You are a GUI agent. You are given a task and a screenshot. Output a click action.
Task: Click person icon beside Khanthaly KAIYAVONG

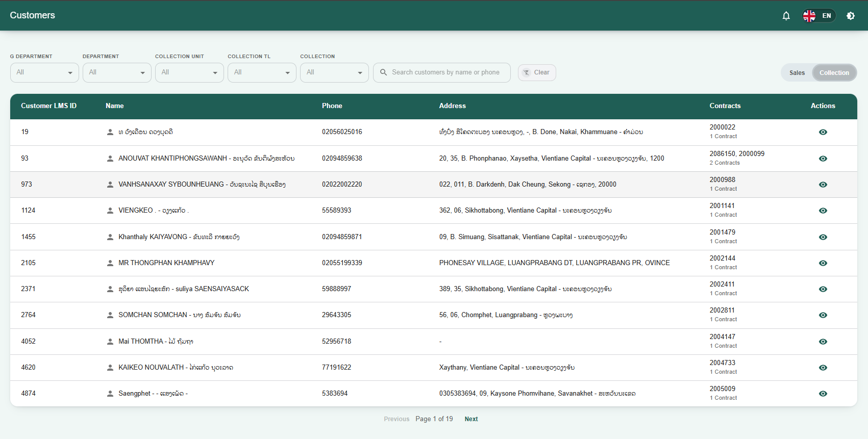pyautogui.click(x=110, y=237)
